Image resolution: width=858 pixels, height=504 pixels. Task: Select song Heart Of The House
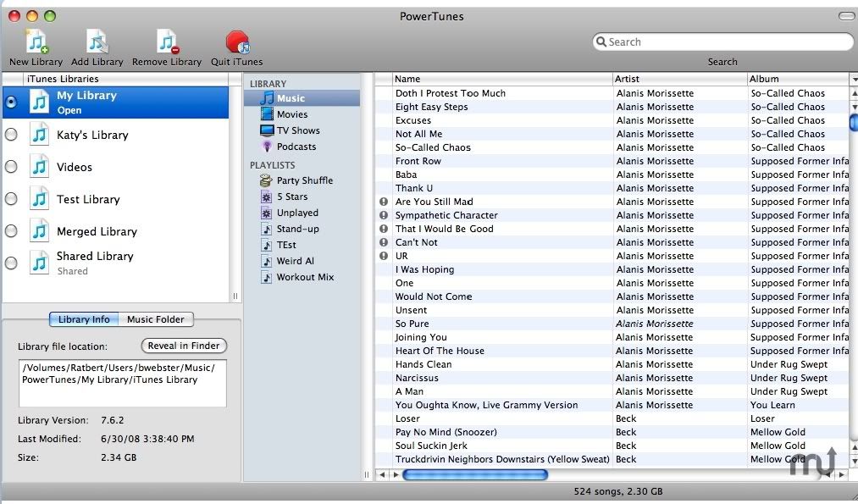point(440,351)
